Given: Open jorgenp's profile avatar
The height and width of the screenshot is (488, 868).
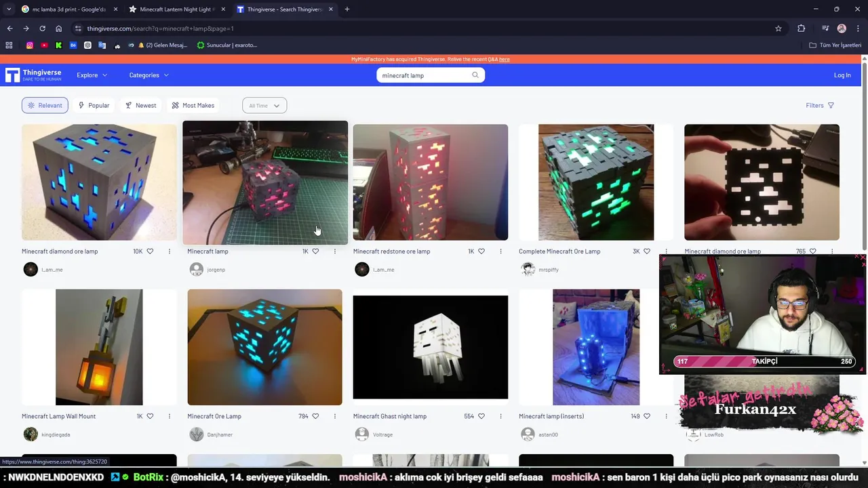Looking at the screenshot, I should [x=197, y=270].
